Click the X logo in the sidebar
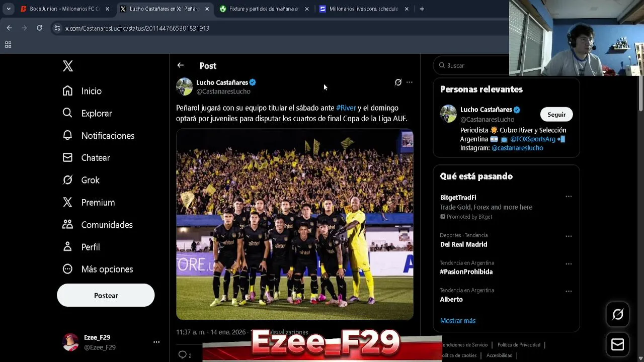644x362 pixels. coord(68,66)
